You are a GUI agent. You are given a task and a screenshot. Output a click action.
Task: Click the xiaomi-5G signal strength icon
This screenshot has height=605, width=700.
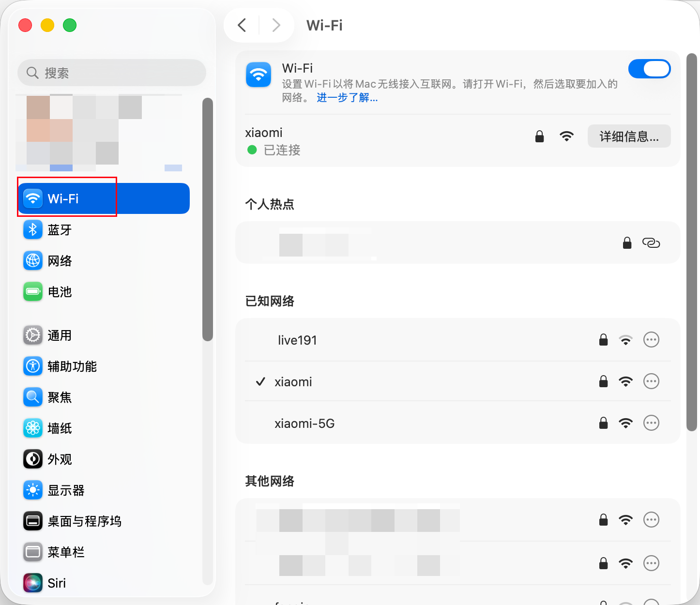(x=626, y=423)
